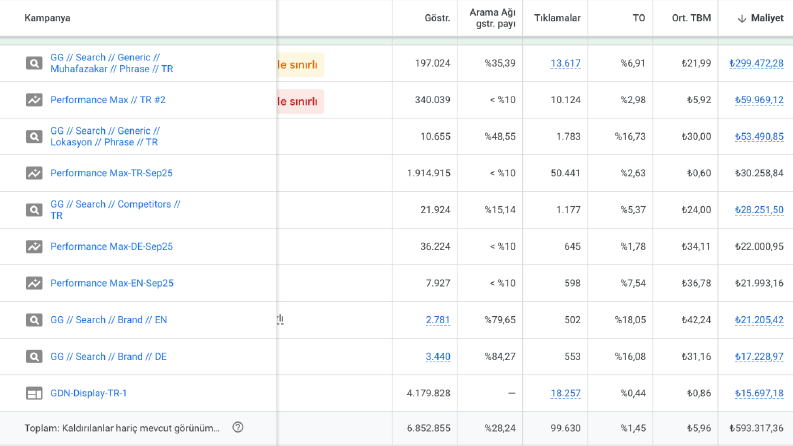This screenshot has height=446, width=793.
Task: Click orange 'sınırlı' status badge in first row
Action: pos(300,65)
